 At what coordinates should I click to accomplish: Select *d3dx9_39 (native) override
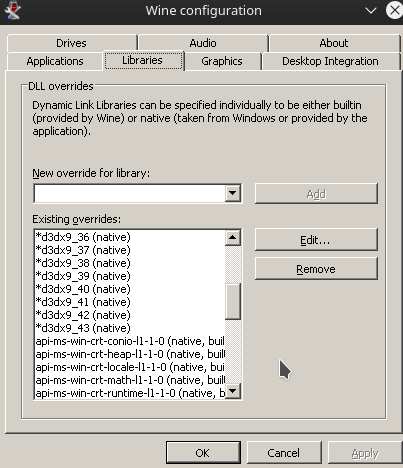click(130, 276)
